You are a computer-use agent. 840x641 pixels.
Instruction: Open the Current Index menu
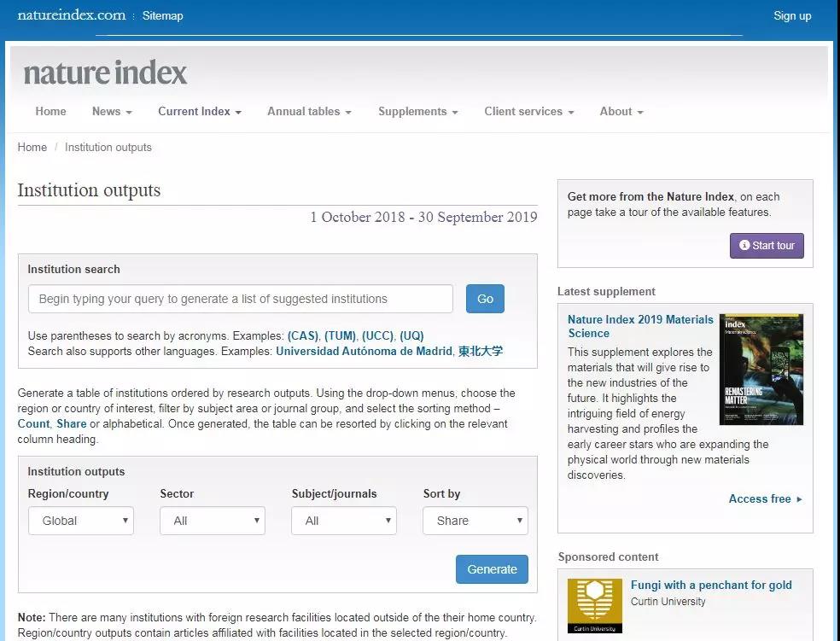[x=200, y=112]
